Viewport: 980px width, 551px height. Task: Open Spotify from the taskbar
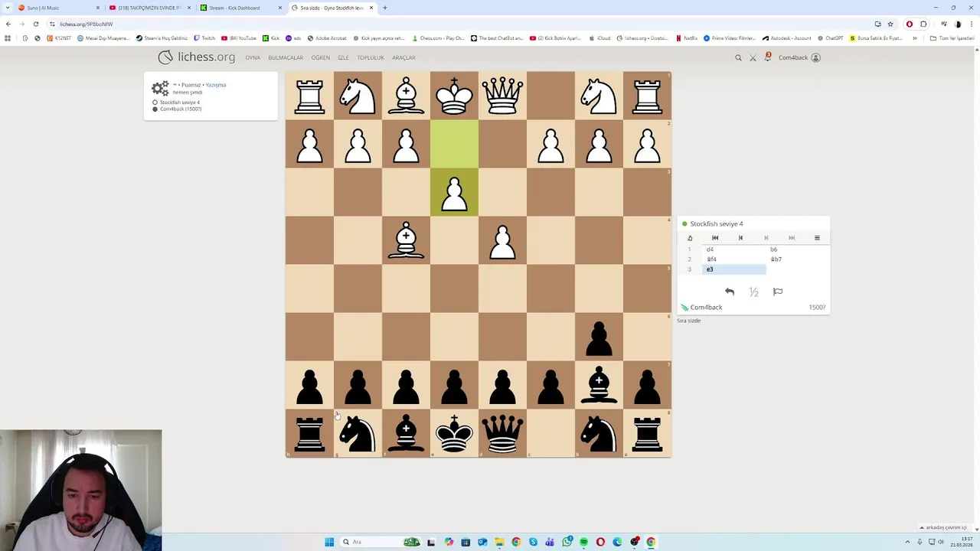pos(583,542)
